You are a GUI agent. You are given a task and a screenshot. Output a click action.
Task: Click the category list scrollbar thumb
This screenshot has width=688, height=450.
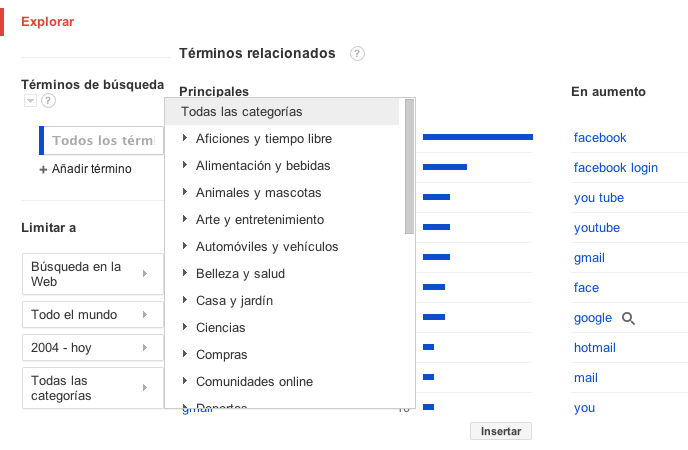point(409,165)
